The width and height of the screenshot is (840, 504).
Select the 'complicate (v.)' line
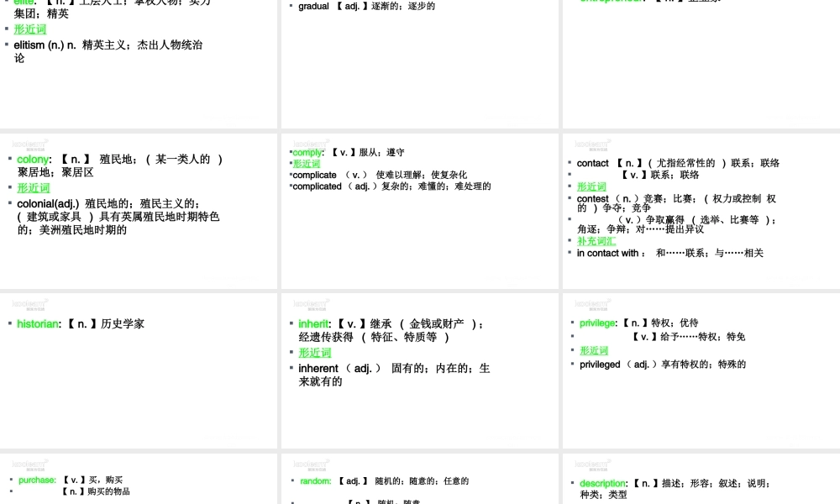[x=380, y=176]
